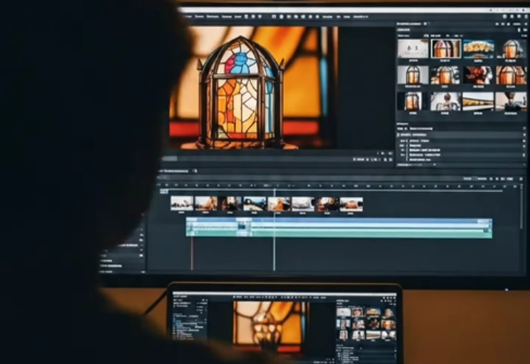
Task: Select the wide yellow strip panorama thumbnail
Action: click(x=478, y=101)
